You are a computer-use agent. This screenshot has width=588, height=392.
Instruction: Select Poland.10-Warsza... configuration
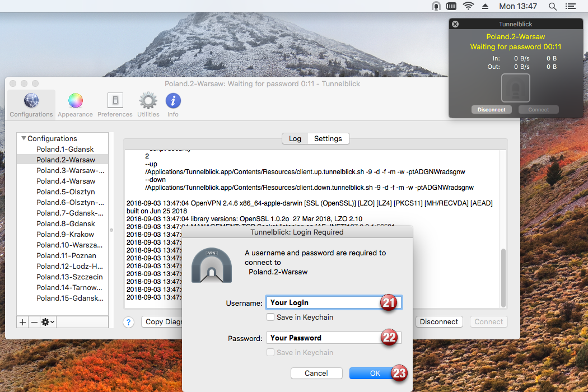point(69,245)
